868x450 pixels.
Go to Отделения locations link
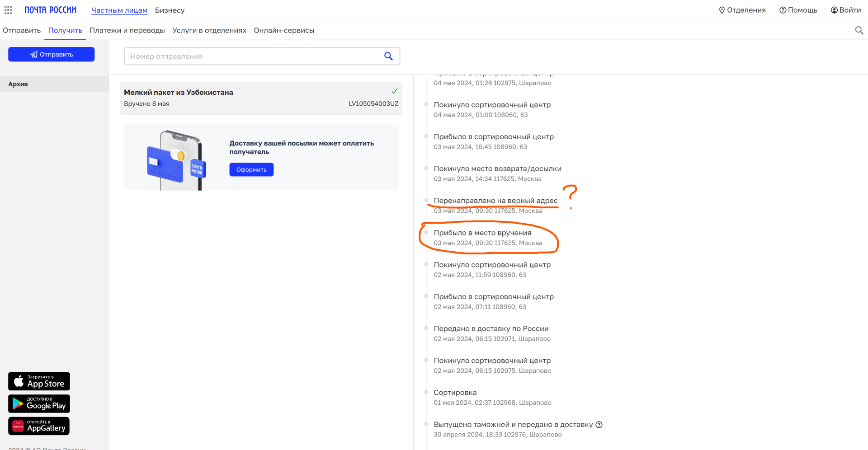tap(742, 10)
